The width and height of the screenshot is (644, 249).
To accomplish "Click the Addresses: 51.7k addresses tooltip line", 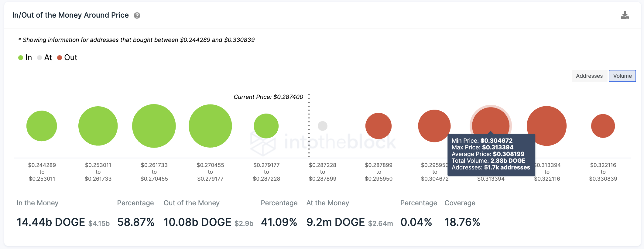I will pyautogui.click(x=491, y=167).
